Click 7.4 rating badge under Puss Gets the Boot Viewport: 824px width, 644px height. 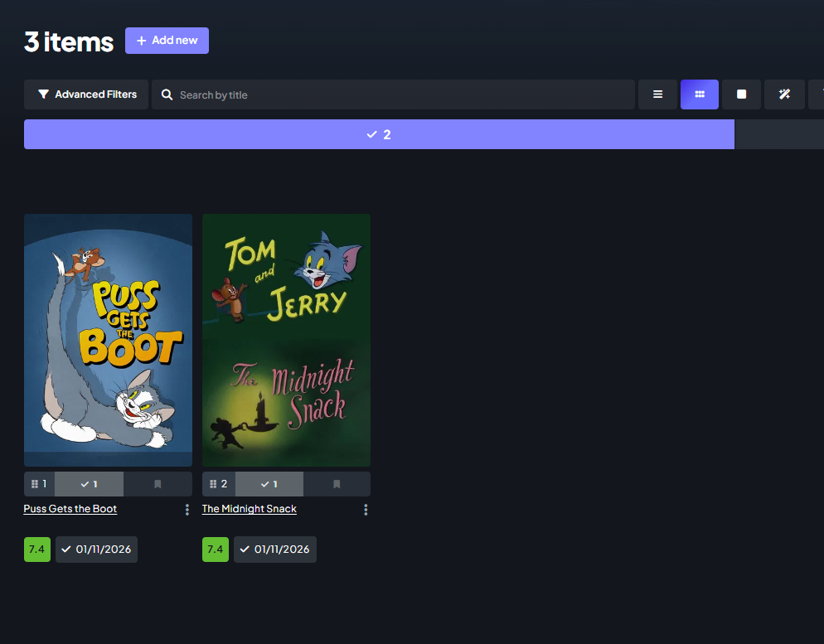pos(37,549)
